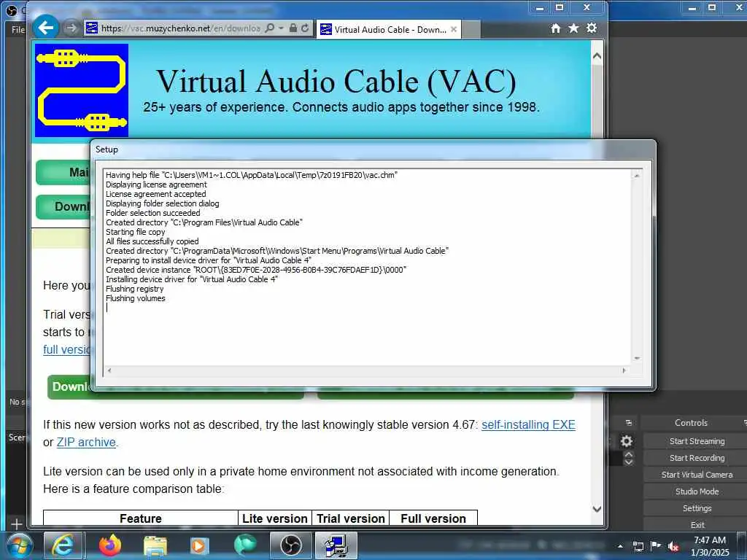The width and height of the screenshot is (747, 560).
Task: Go back with the IE back arrow
Action: click(46, 28)
